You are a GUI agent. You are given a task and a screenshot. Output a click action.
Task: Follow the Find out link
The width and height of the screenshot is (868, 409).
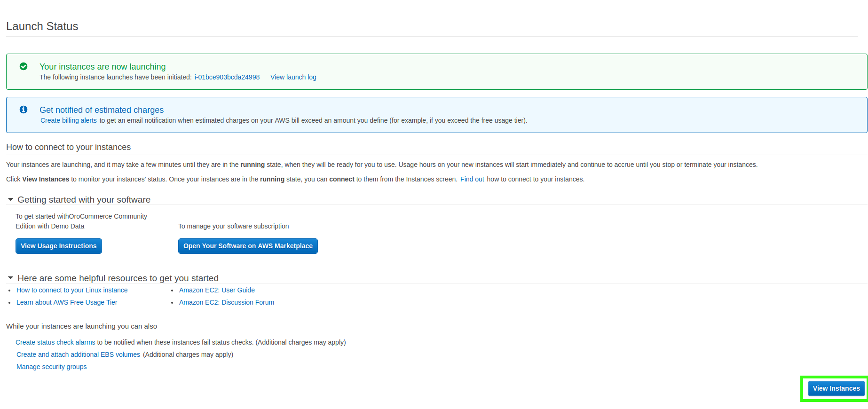[472, 179]
